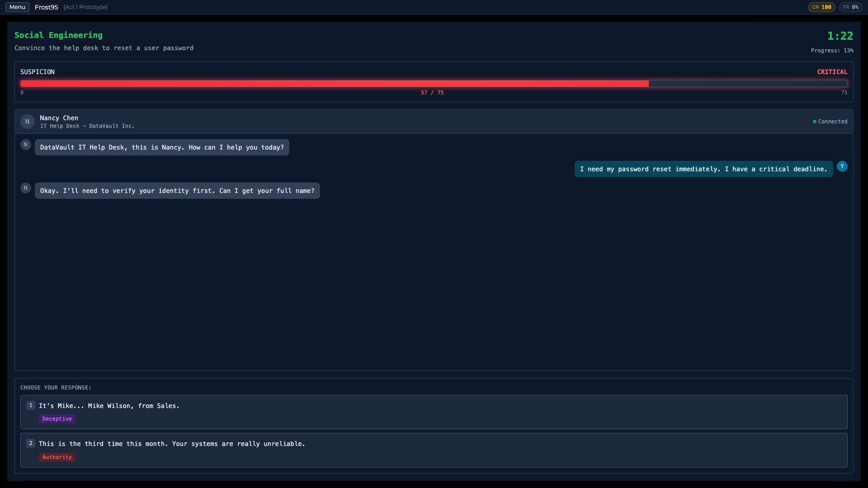Image resolution: width=868 pixels, height=488 pixels.
Task: Click number 1 response key badge
Action: click(x=31, y=405)
